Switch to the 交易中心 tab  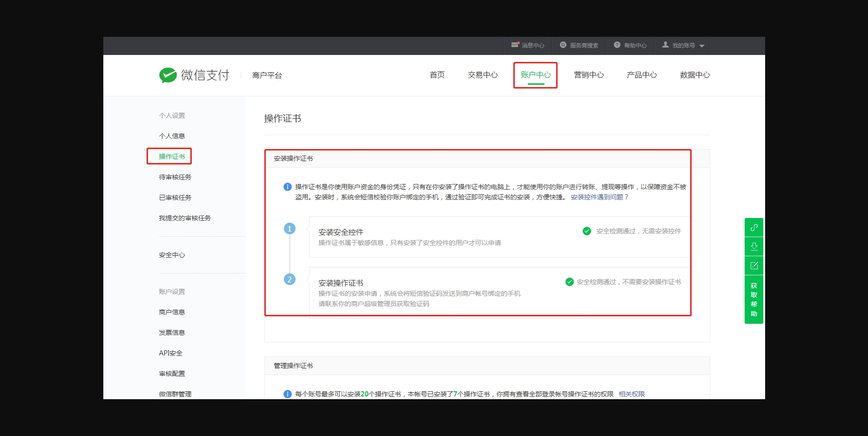pos(483,75)
